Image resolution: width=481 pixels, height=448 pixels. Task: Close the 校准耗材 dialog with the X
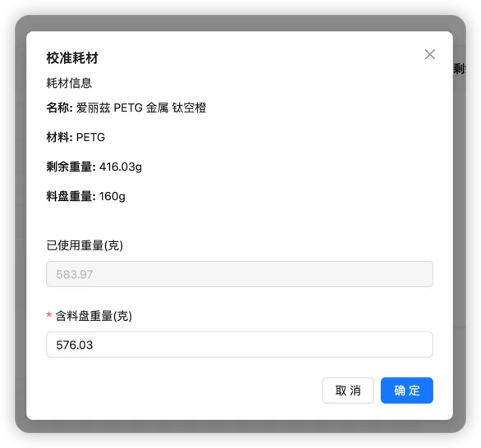pos(430,55)
